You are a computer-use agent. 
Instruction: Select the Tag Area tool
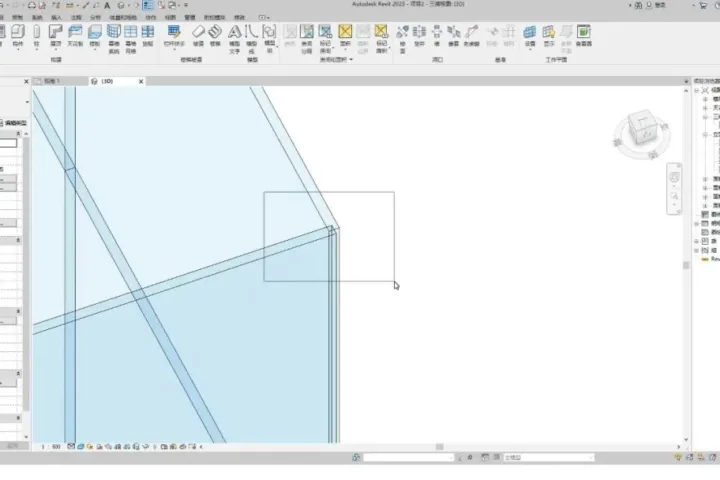[x=382, y=39]
